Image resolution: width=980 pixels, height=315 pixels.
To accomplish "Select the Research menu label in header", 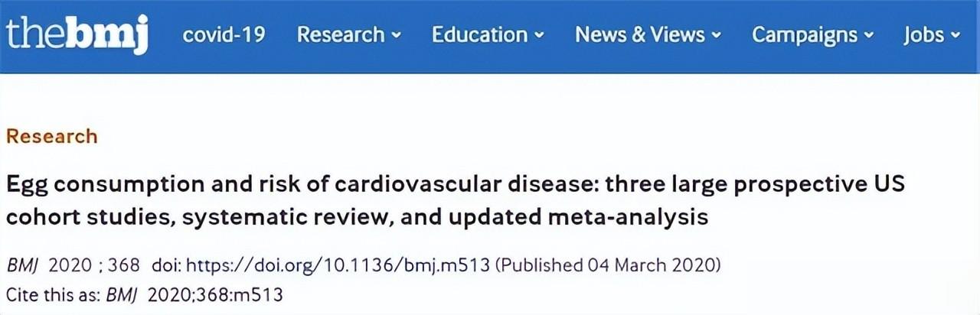I will 341,35.
